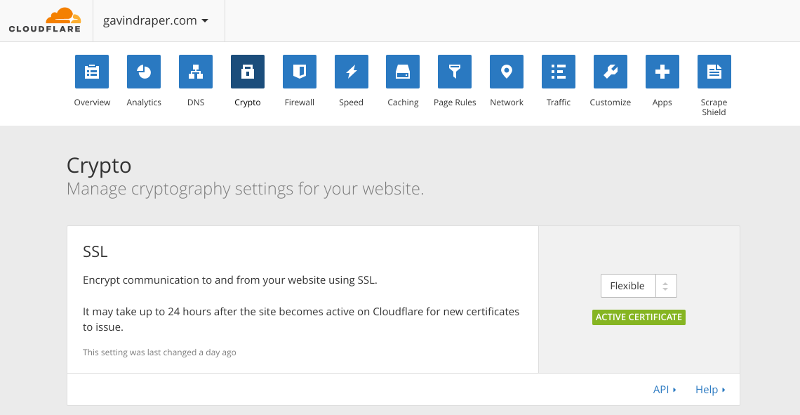This screenshot has width=800, height=415.
Task: Expand the Help link in SSL card
Action: [x=709, y=389]
